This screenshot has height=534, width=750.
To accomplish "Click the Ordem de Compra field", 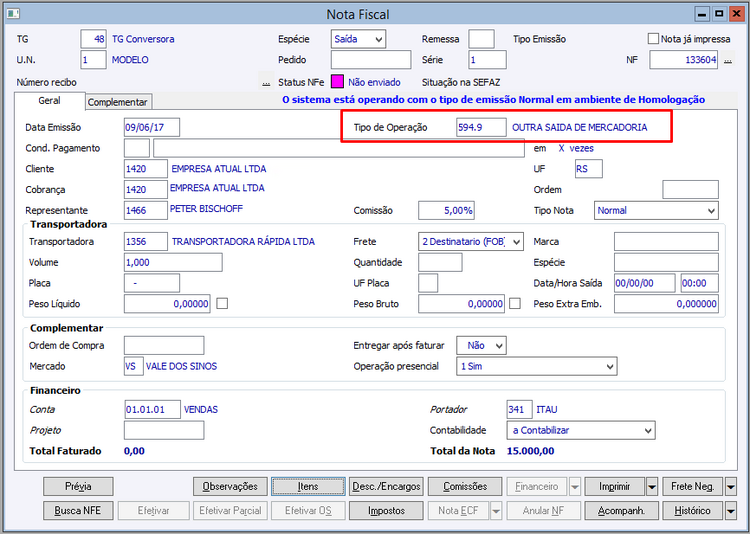I will coord(164,345).
